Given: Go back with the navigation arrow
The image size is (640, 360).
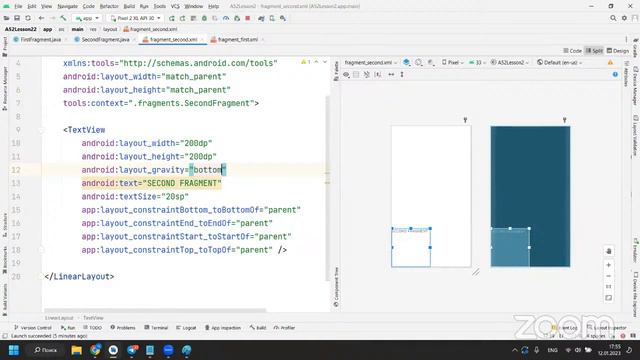Looking at the screenshot, I should click(x=41, y=18).
